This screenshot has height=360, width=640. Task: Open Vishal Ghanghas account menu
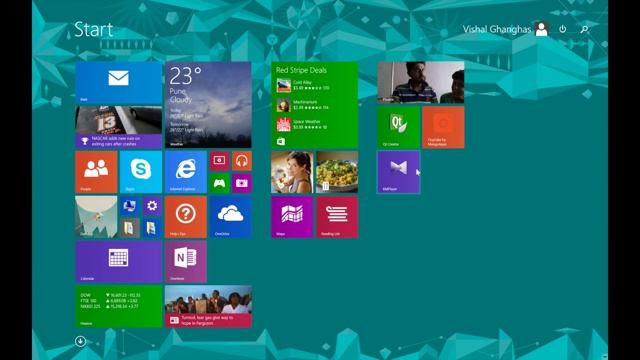coord(496,29)
